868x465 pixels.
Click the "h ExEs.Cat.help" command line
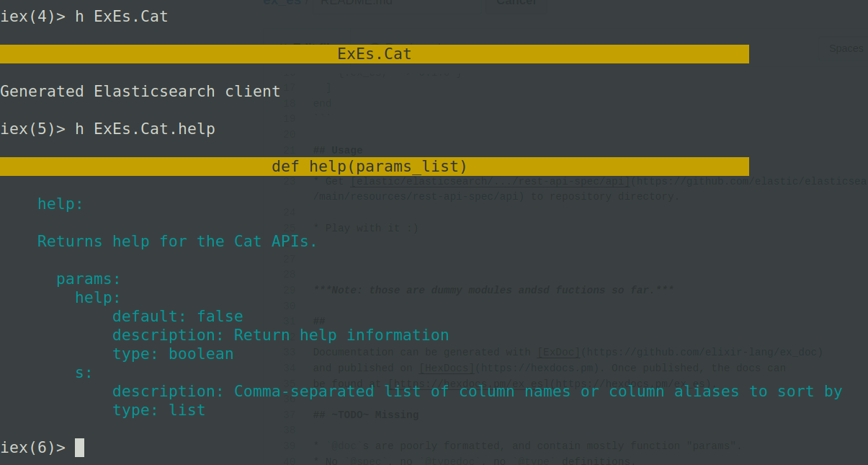click(146, 129)
